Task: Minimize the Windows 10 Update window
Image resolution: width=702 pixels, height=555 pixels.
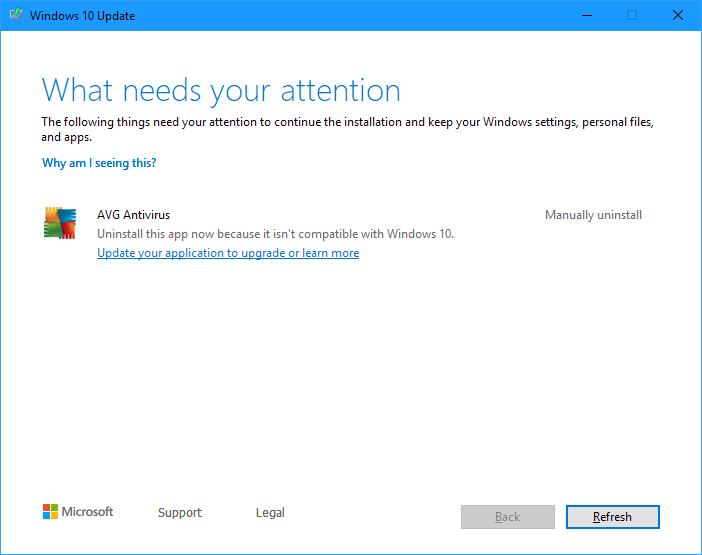Action: point(587,15)
